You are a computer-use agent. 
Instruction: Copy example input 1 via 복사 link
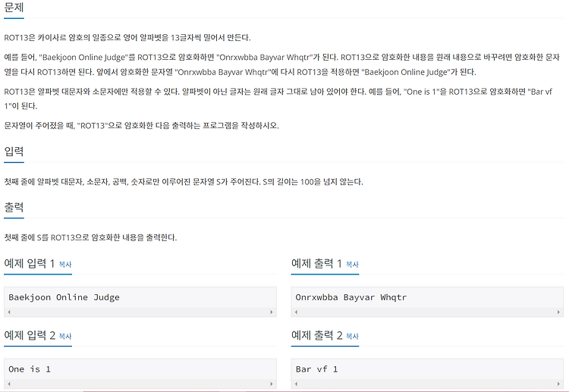click(65, 265)
